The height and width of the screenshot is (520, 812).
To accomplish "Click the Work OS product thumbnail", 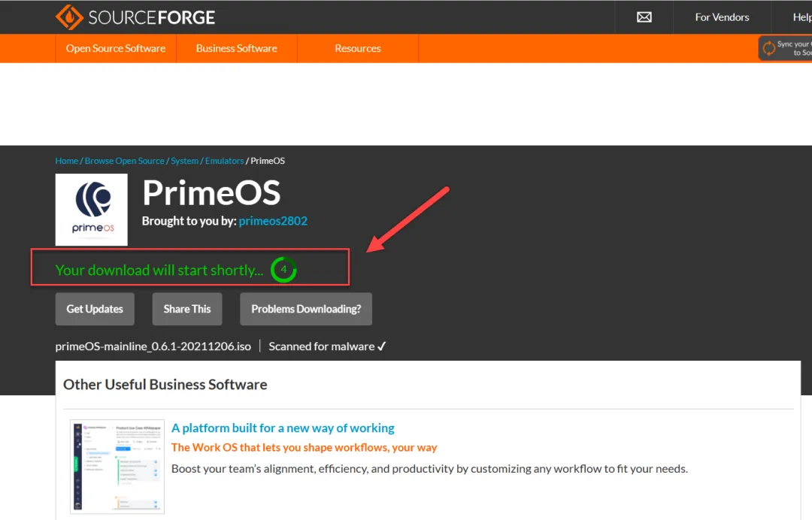I will (117, 466).
